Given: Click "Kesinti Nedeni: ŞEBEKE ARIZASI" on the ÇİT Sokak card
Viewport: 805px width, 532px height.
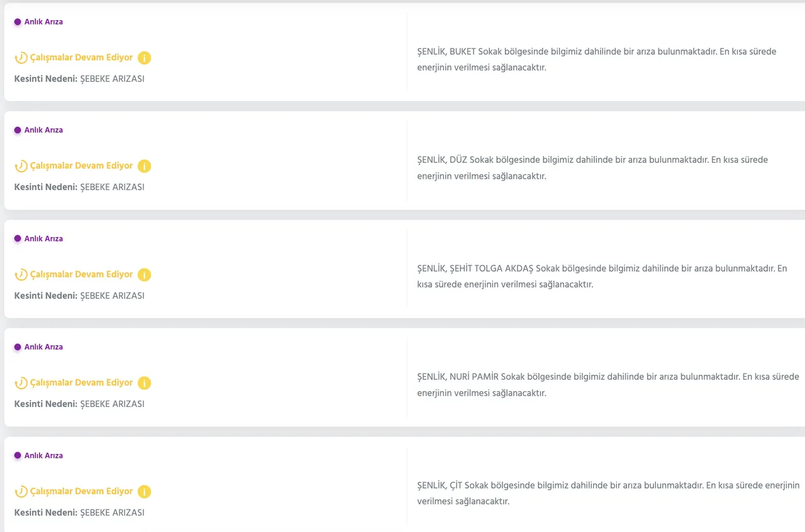Looking at the screenshot, I should (x=79, y=513).
